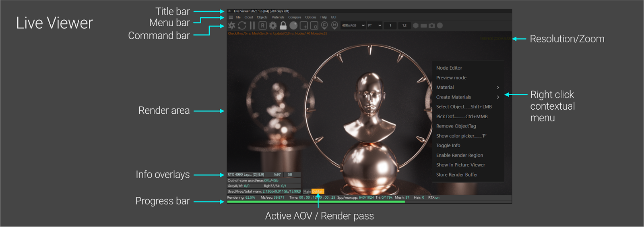Open render settings via gear icon
This screenshot has width=644, height=227.
[x=273, y=26]
